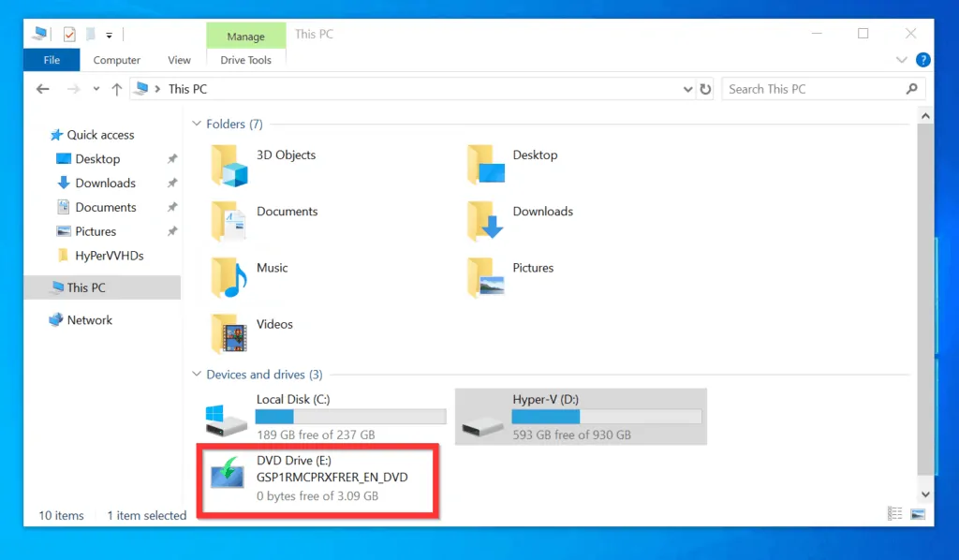Viewport: 959px width, 560px height.
Task: Click the Help question mark icon
Action: [923, 60]
